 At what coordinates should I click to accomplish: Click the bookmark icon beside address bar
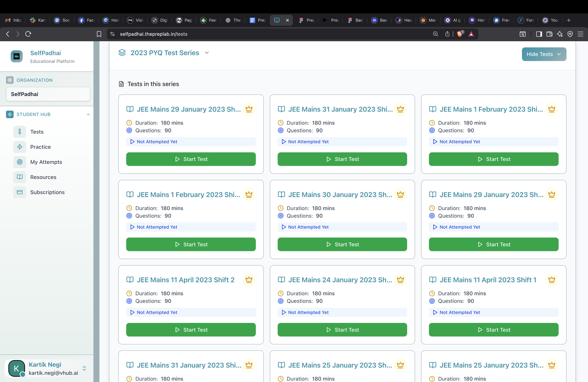pos(99,34)
